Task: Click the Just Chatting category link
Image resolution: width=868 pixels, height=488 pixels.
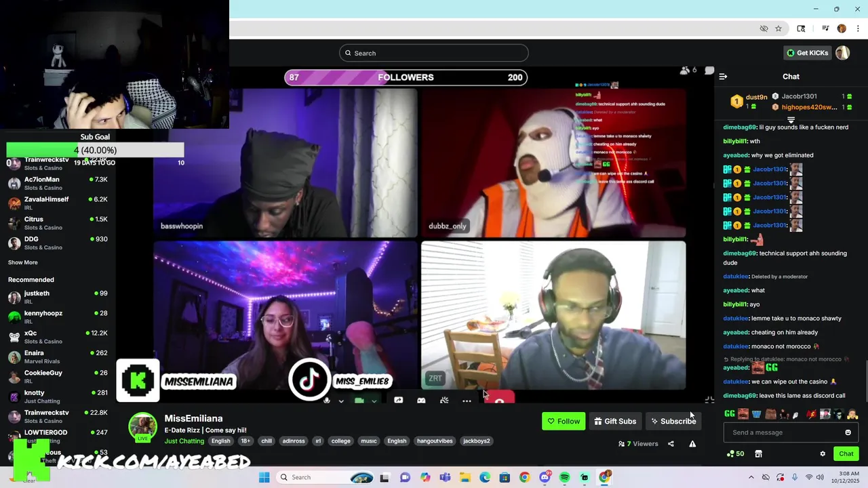Action: click(x=184, y=441)
